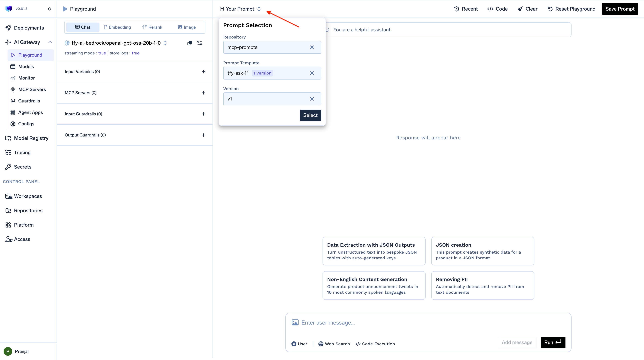Image resolution: width=644 pixels, height=360 pixels.
Task: Clear the v1 Version field
Action: tap(312, 99)
